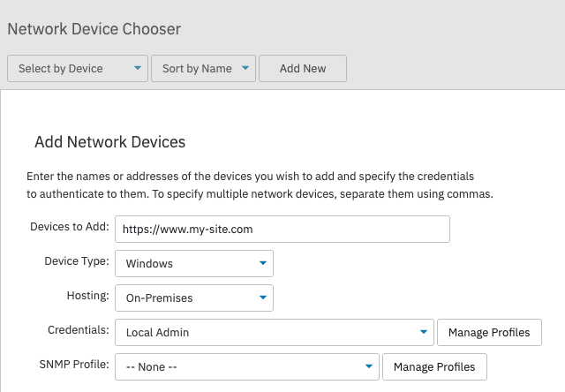
Task: Expand the Windows device type dropdown
Action: [194, 264]
